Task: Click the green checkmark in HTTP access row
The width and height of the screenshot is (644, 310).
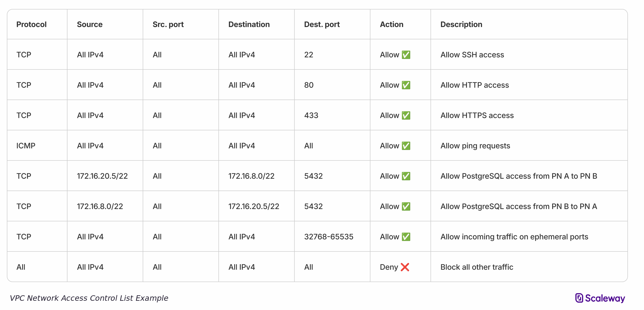Action: click(x=406, y=85)
